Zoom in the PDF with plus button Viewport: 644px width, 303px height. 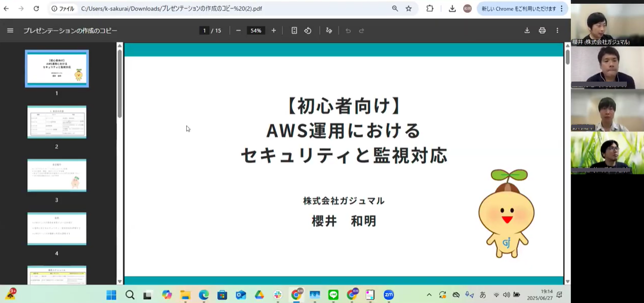[x=274, y=30]
